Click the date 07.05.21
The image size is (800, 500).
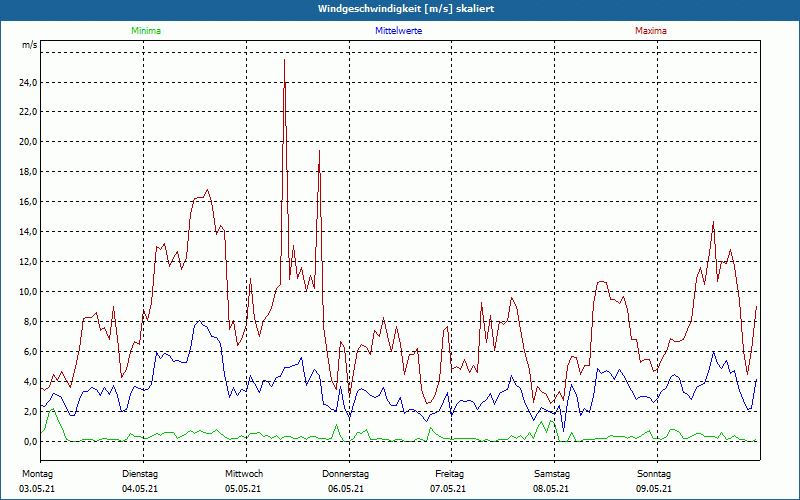tap(448, 489)
